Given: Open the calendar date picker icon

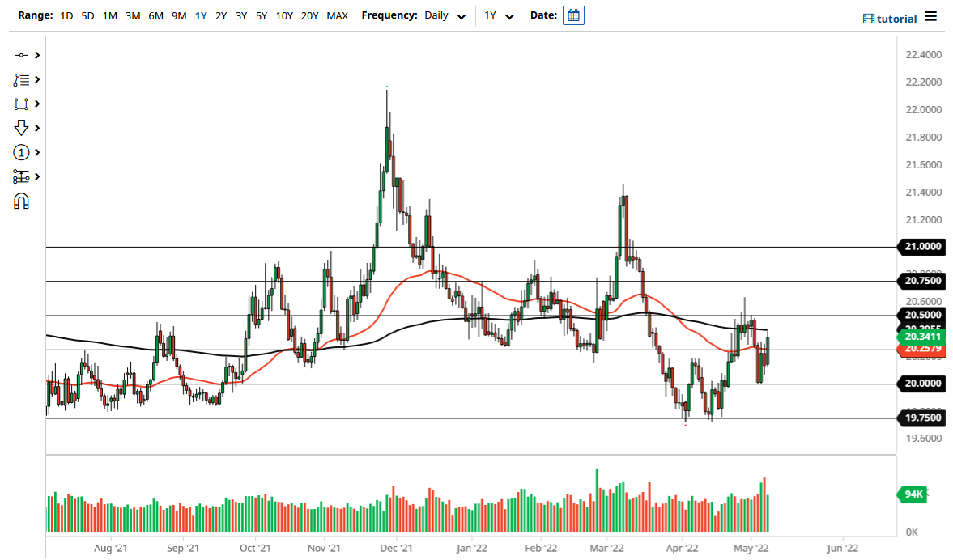Looking at the screenshot, I should point(573,15).
